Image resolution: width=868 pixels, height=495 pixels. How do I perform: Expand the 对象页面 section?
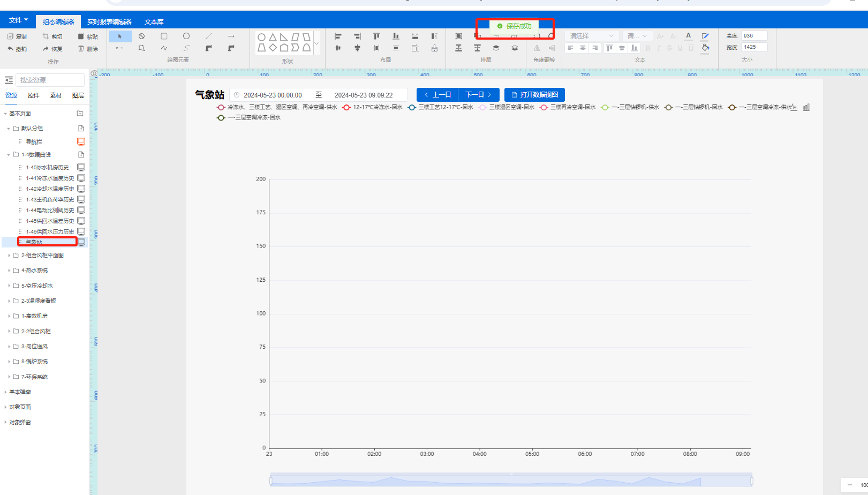[5, 407]
